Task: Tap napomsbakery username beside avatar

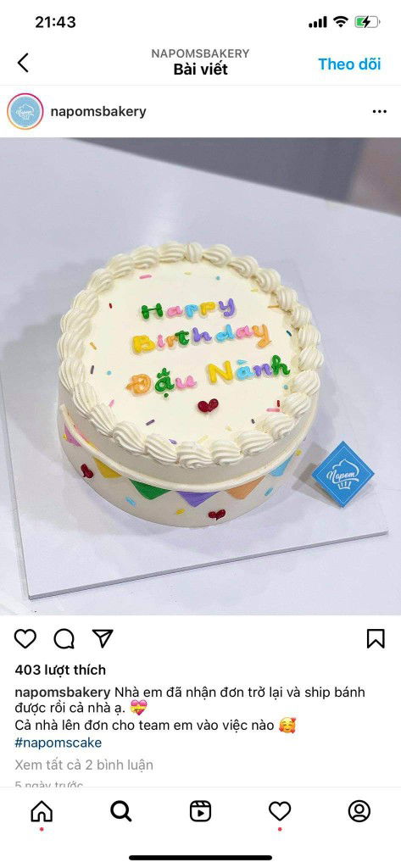Action: pyautogui.click(x=98, y=111)
